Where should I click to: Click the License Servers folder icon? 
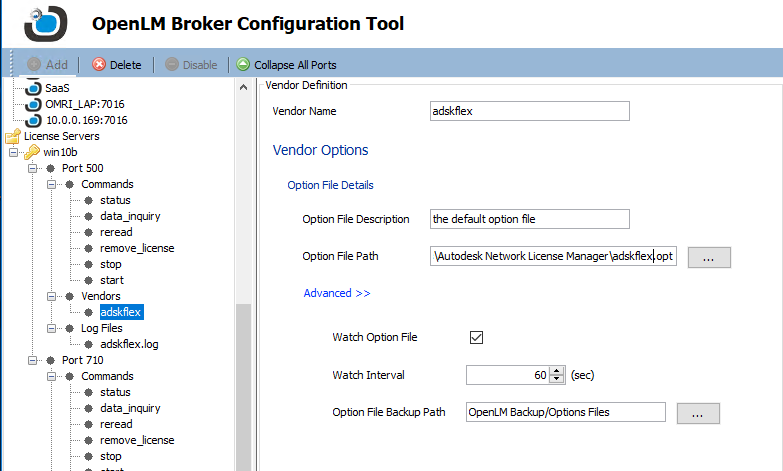(13, 136)
